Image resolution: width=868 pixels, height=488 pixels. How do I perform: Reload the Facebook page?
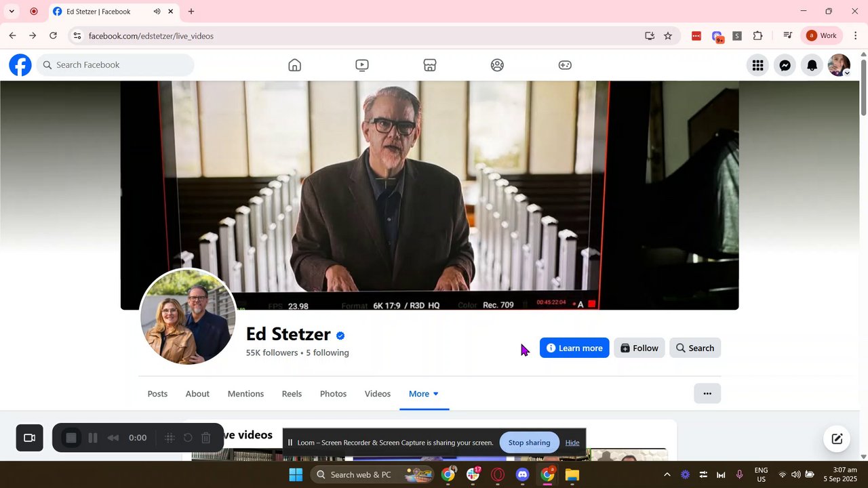point(53,36)
